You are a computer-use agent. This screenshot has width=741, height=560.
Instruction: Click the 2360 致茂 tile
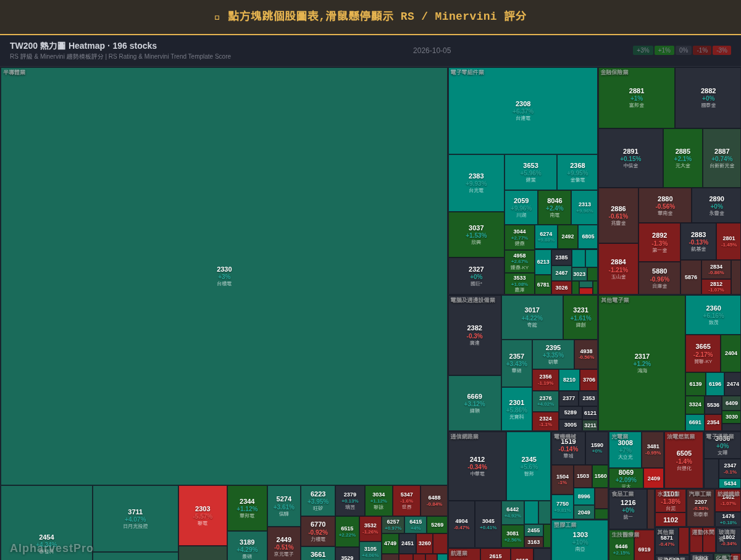(x=713, y=315)
